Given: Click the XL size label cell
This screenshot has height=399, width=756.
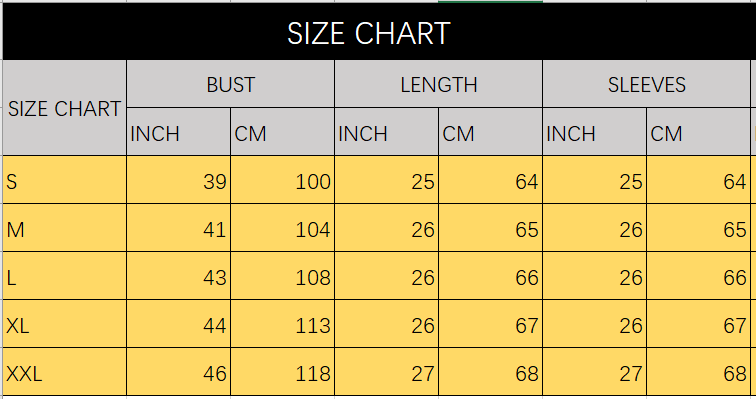Looking at the screenshot, I should click(x=64, y=324).
